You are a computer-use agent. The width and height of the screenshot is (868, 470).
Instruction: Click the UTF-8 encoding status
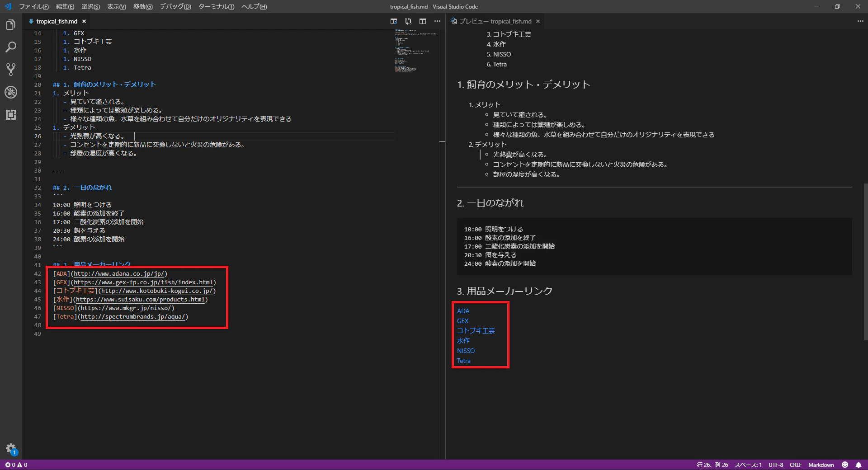point(776,465)
